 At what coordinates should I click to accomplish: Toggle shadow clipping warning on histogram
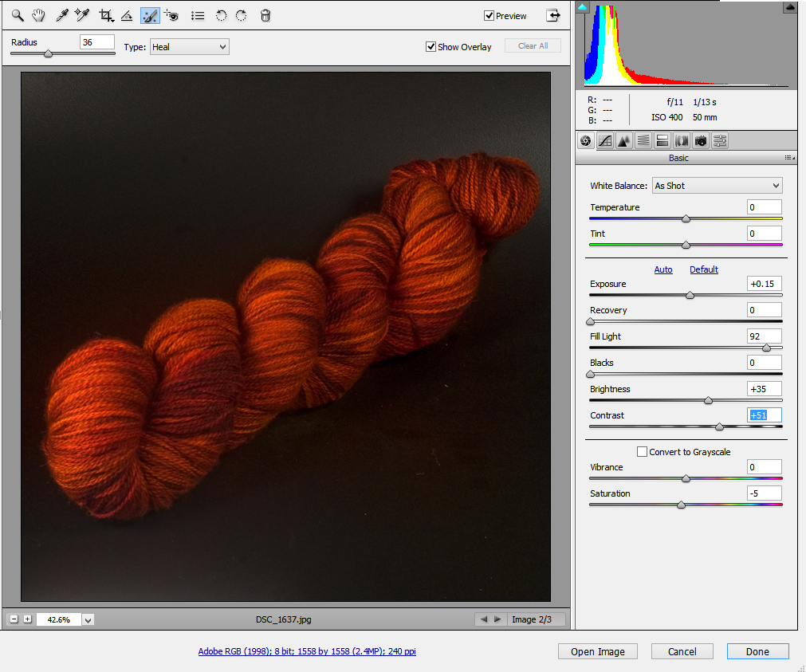coord(582,8)
